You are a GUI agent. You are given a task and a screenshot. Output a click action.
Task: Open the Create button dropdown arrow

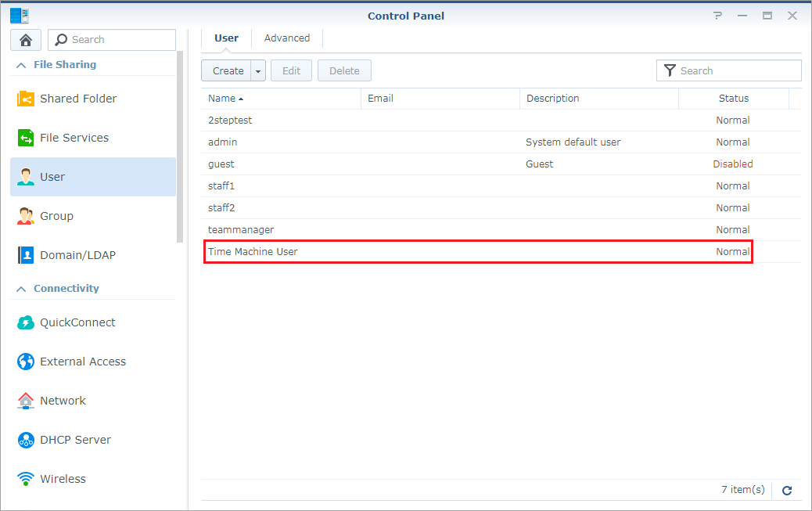[258, 71]
